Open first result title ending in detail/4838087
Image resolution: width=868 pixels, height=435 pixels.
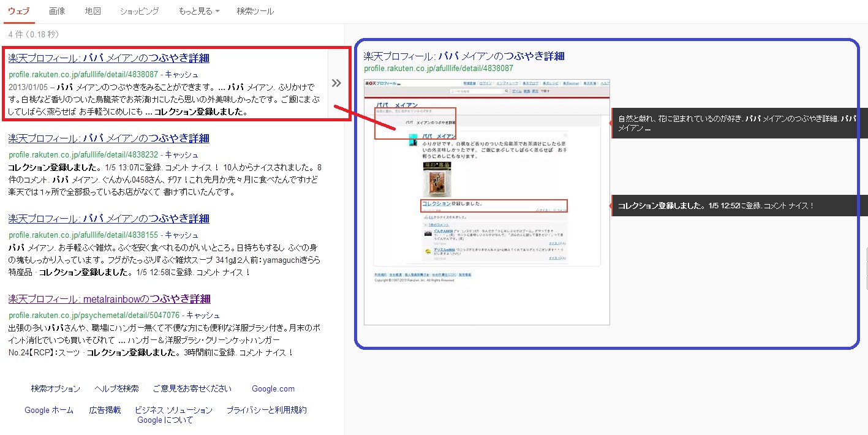click(x=109, y=58)
